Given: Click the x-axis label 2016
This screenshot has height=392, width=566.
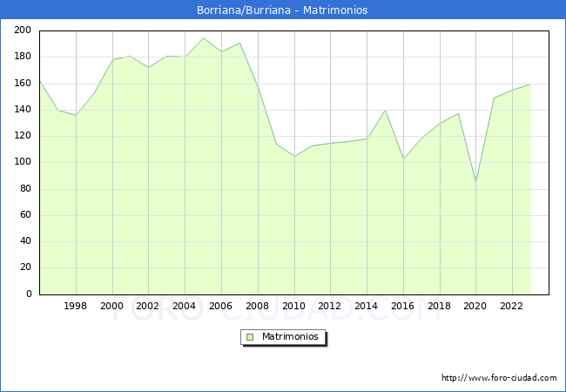Looking at the screenshot, I should [x=402, y=306].
